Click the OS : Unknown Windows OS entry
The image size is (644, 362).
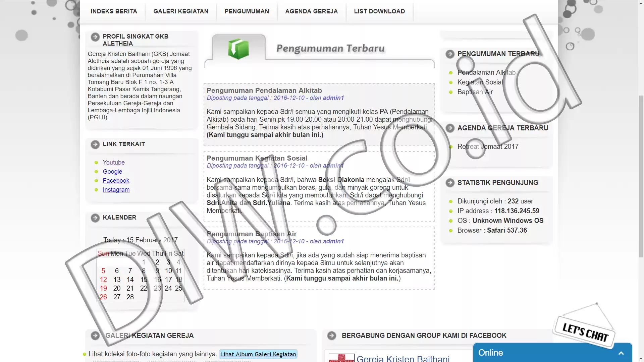coord(500,221)
